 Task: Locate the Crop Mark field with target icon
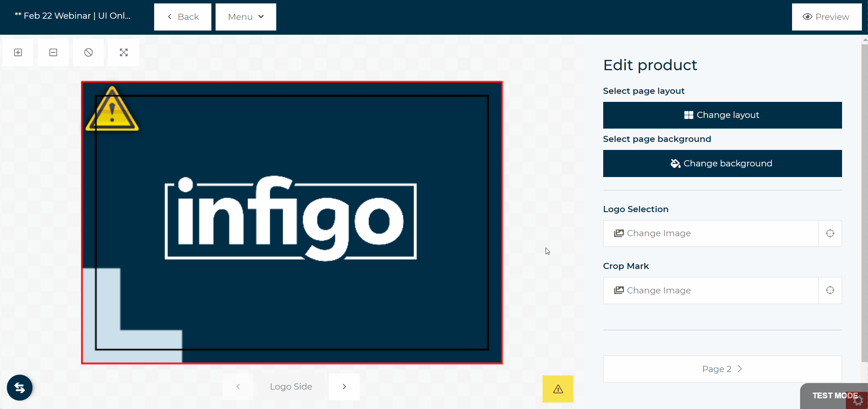tap(830, 290)
